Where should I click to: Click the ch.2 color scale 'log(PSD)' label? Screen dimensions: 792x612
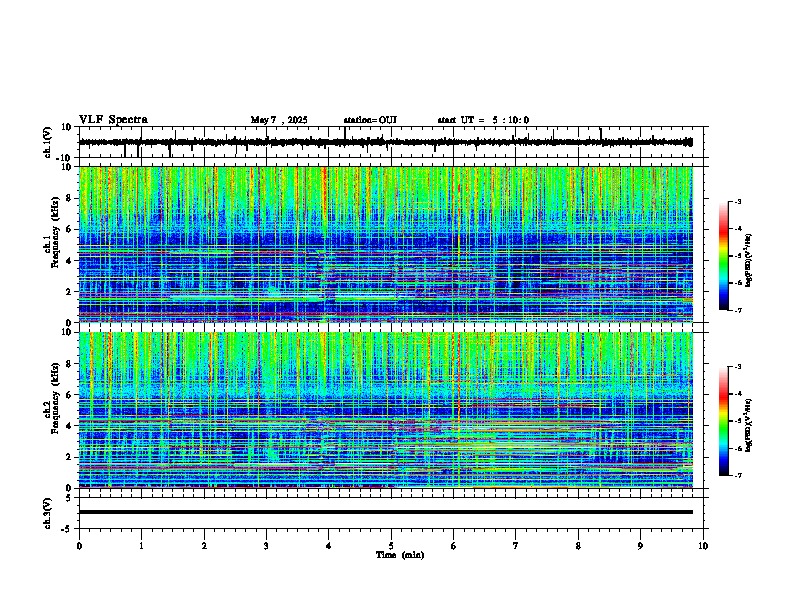tap(749, 425)
